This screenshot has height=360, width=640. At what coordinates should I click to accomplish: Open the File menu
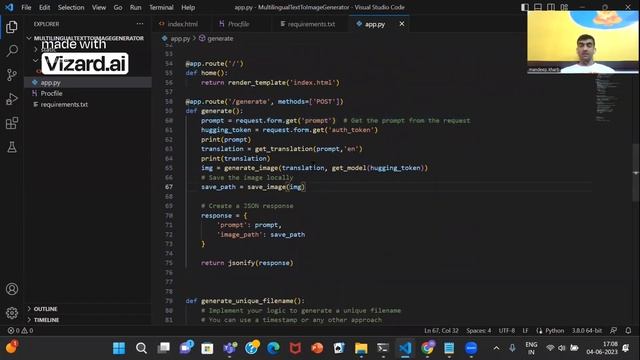[x=26, y=7]
